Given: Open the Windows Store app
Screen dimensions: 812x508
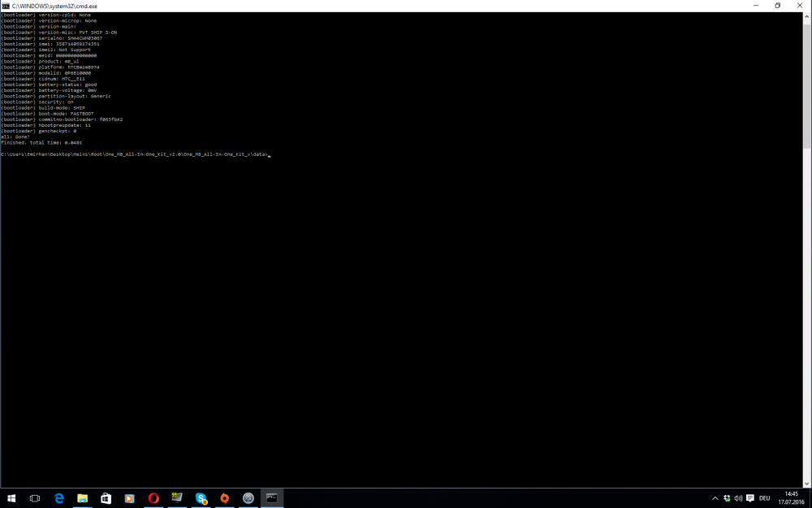Looking at the screenshot, I should pyautogui.click(x=106, y=498).
